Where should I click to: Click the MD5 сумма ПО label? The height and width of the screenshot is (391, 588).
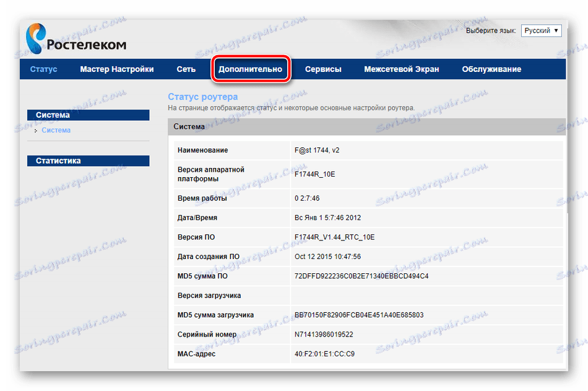point(202,276)
